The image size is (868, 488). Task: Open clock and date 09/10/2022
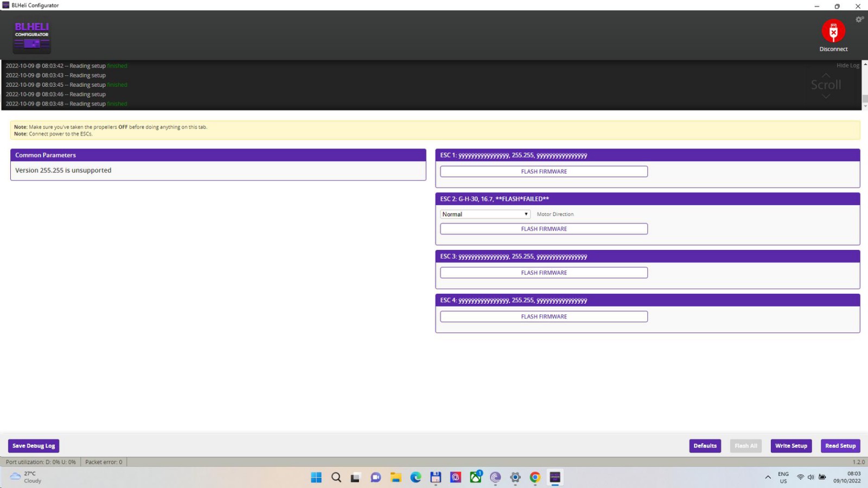click(847, 477)
